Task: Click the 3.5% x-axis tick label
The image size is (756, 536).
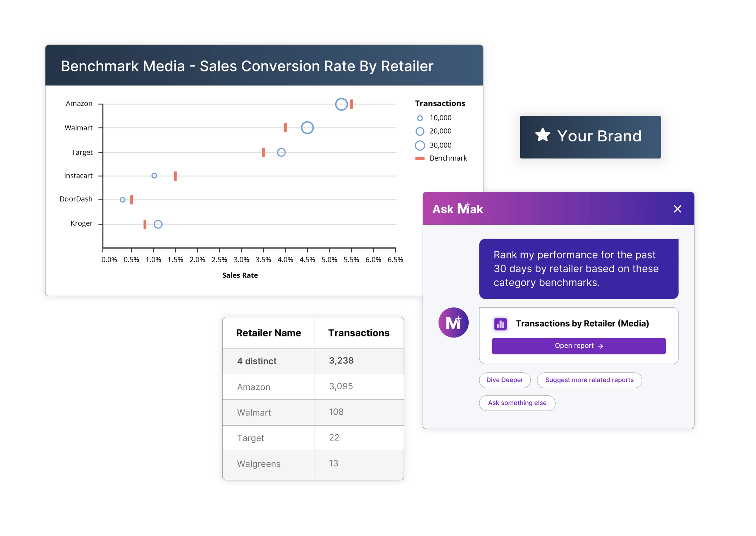Action: pyautogui.click(x=263, y=260)
